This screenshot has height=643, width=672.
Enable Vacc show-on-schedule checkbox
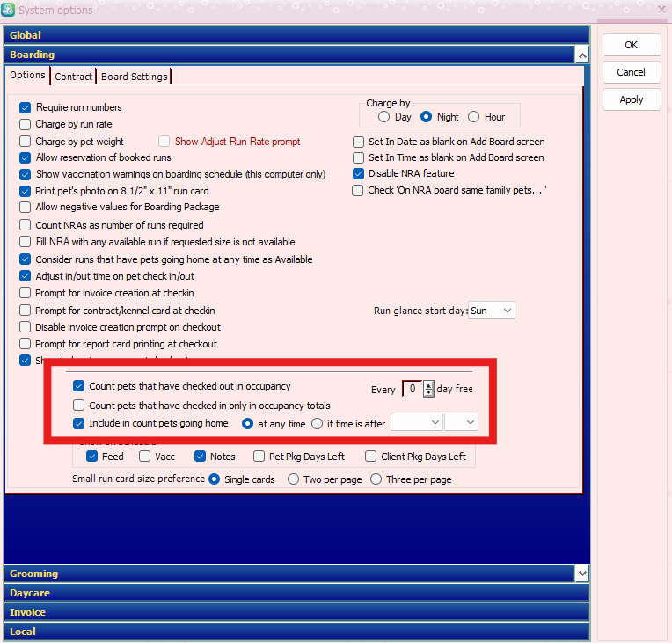click(145, 457)
